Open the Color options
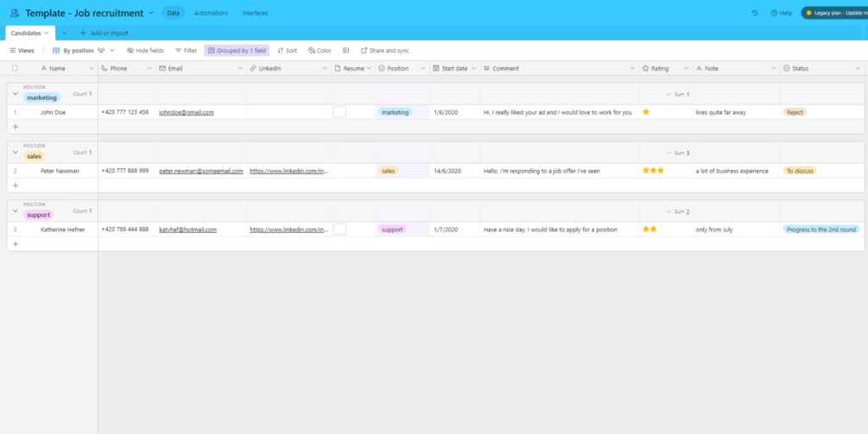 click(320, 50)
